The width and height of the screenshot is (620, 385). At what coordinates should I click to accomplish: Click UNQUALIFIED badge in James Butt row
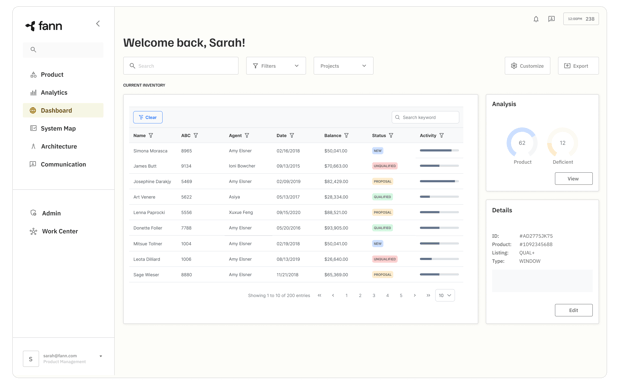385,166
